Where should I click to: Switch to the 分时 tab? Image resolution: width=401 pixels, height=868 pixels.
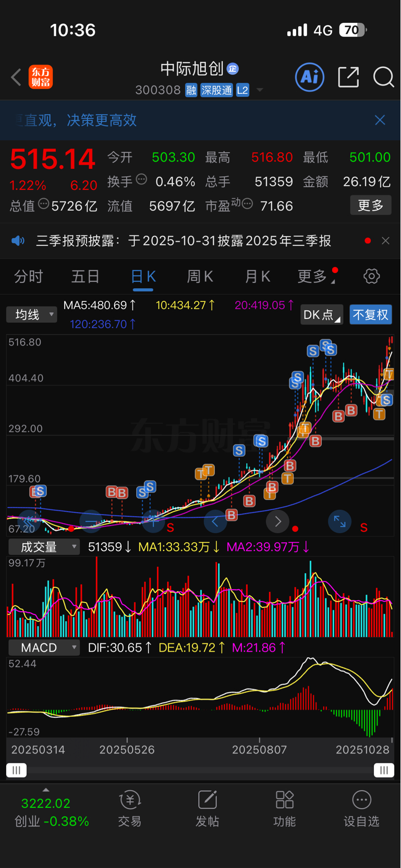click(28, 276)
